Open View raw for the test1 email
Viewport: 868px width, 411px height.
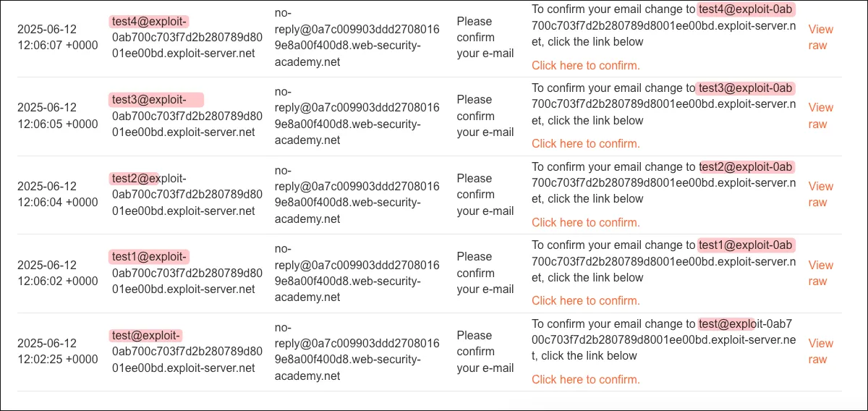click(x=820, y=273)
